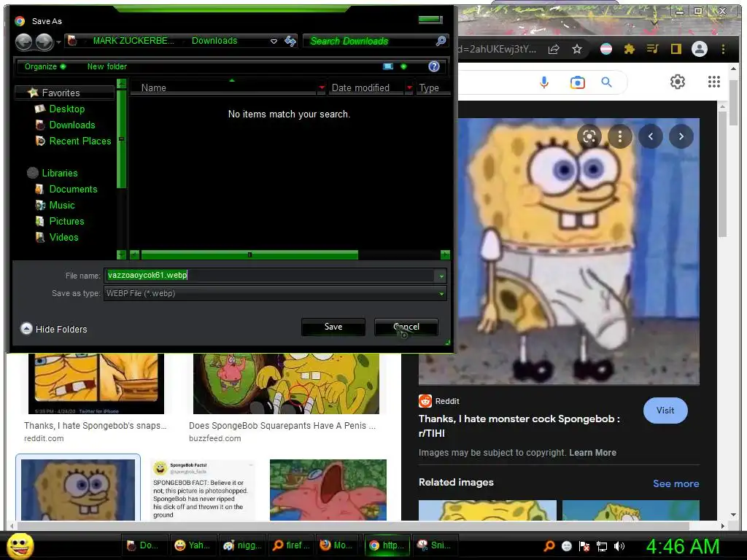Screen dimensions: 747x560
Task: Click navigation pane vertical scrollbar
Action: (x=122, y=139)
